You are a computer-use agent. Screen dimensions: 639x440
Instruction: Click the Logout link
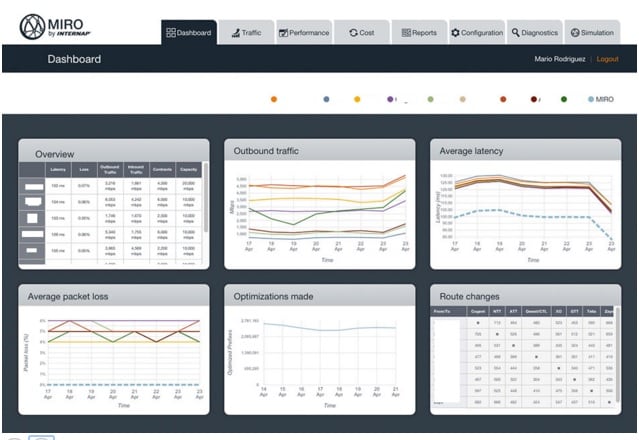coord(608,59)
